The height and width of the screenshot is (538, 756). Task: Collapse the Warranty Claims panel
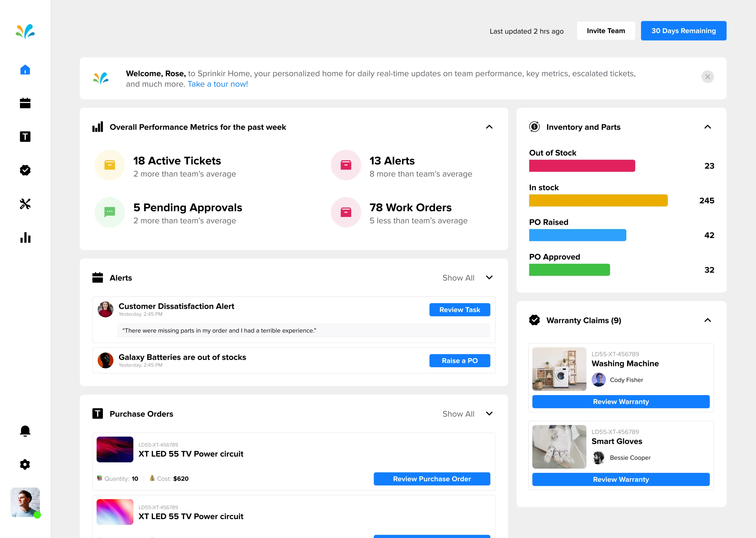[708, 320]
